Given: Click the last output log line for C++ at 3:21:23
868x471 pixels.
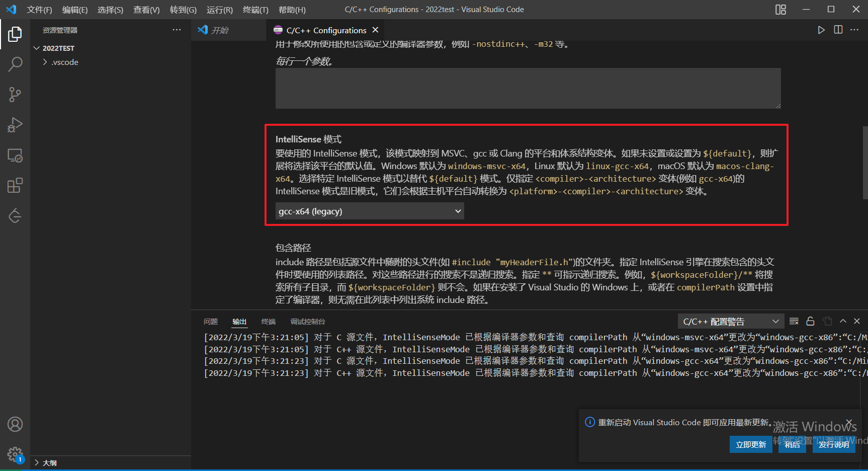Looking at the screenshot, I should (x=536, y=373).
